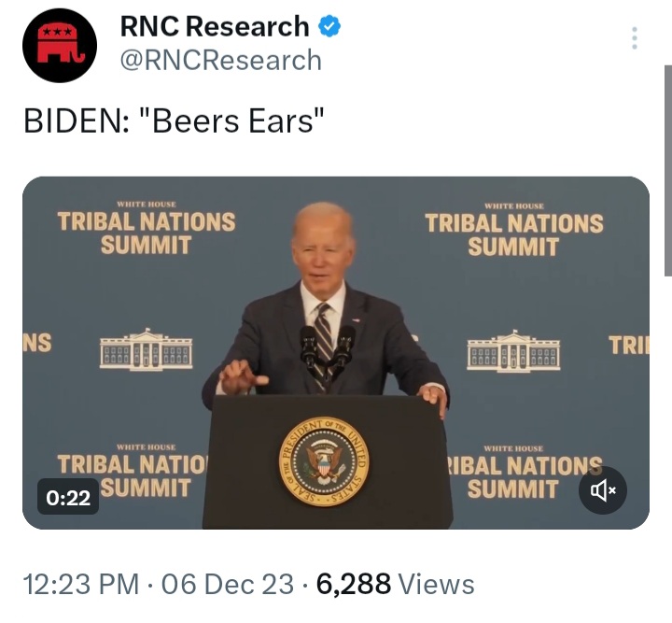This screenshot has width=672, height=623.
Task: Open the 12:23 PM tweet timestamp
Action: (x=81, y=584)
